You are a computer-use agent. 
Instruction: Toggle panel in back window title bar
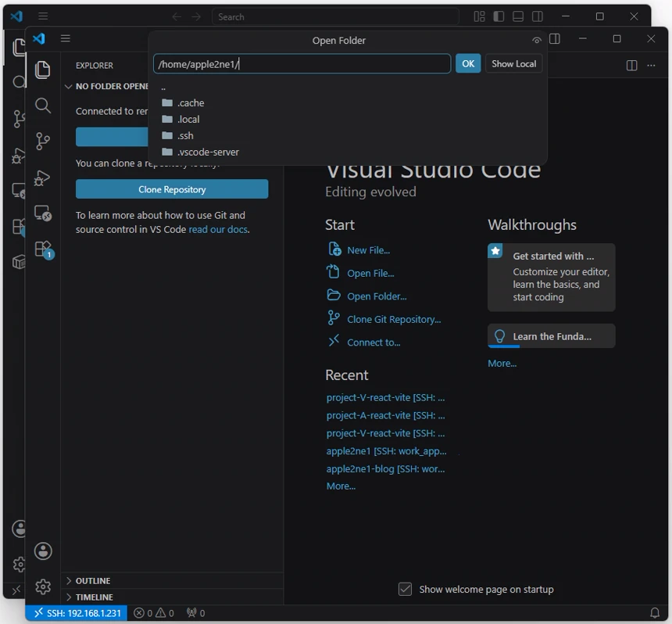pyautogui.click(x=518, y=16)
